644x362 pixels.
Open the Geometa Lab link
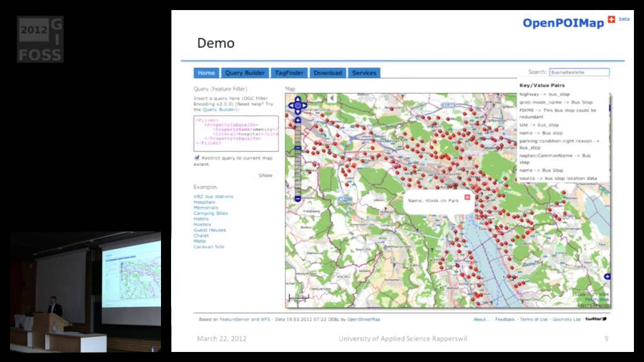coord(567,319)
